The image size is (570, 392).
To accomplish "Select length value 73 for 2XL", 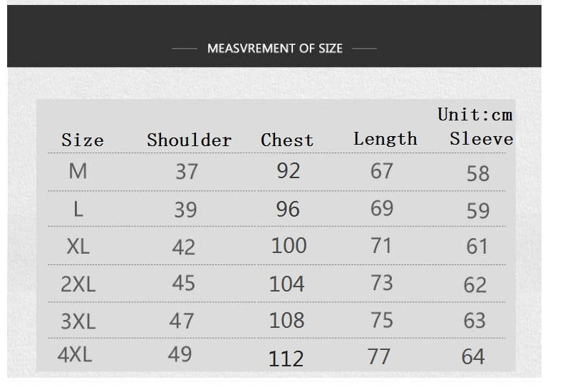I will (x=382, y=283).
